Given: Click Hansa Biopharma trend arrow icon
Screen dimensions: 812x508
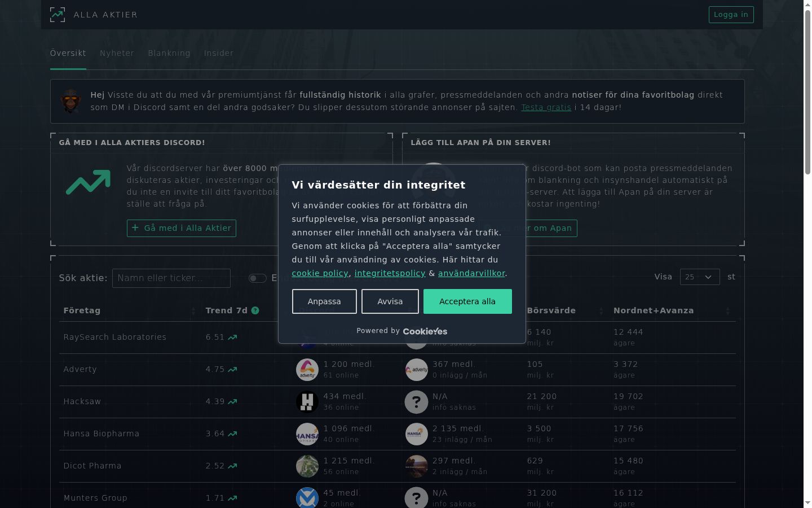Looking at the screenshot, I should [x=232, y=434].
